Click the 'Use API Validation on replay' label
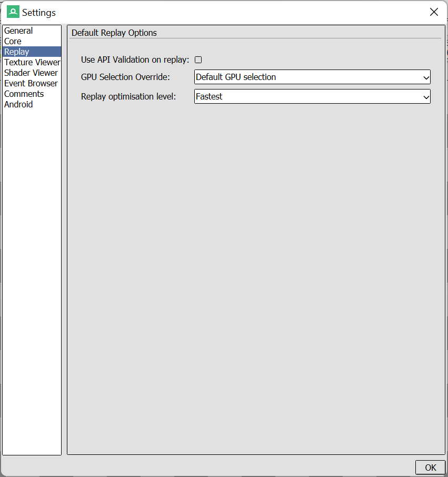This screenshot has width=448, height=477. point(135,60)
